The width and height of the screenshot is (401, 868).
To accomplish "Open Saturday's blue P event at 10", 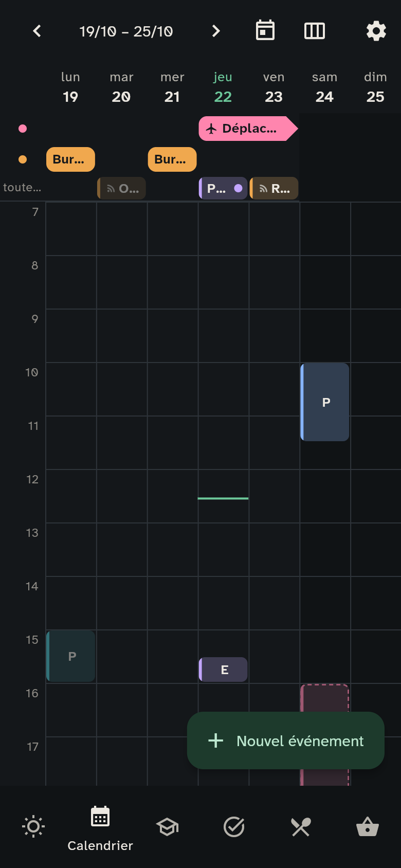I will 325,402.
